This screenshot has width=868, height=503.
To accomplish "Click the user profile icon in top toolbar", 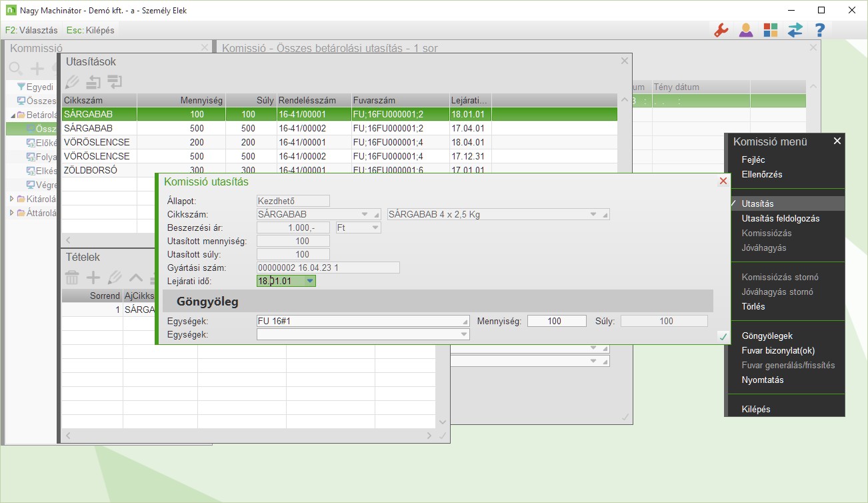I will [746, 30].
